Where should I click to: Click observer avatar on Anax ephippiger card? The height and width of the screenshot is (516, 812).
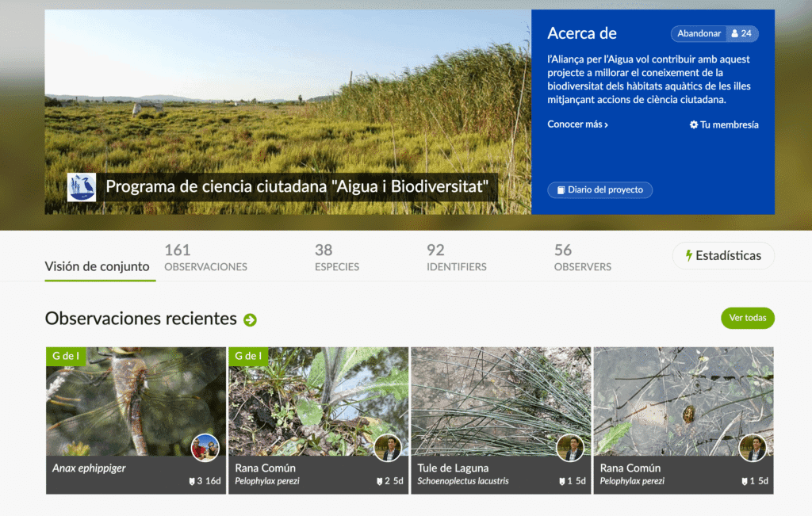(205, 448)
